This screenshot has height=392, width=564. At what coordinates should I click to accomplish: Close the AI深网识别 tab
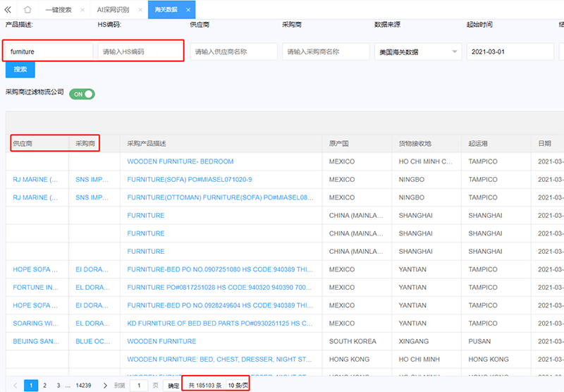pos(140,10)
